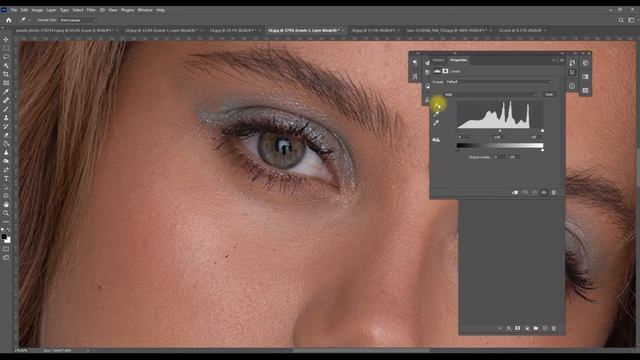Open the search icon at top right
640x360 pixels.
click(x=621, y=20)
